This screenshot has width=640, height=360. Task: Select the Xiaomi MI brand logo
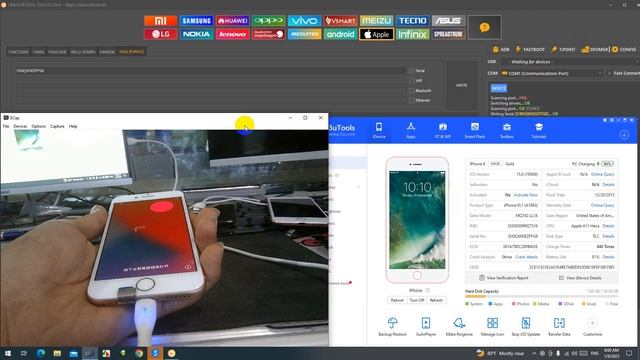coord(160,20)
